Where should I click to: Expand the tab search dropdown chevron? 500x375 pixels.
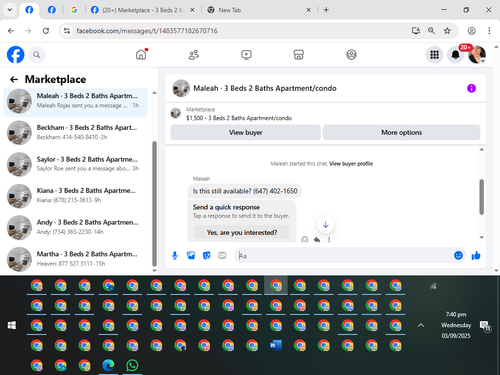[10, 10]
